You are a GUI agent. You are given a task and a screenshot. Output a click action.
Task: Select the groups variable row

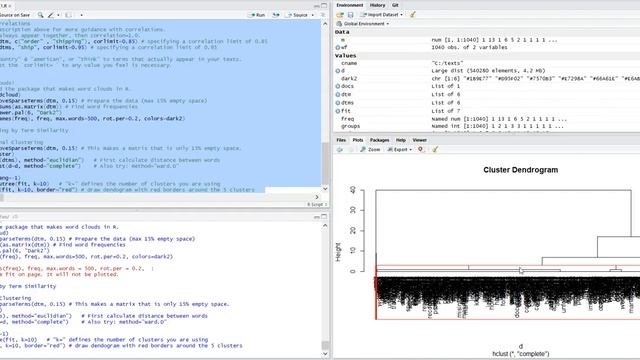coord(487,126)
